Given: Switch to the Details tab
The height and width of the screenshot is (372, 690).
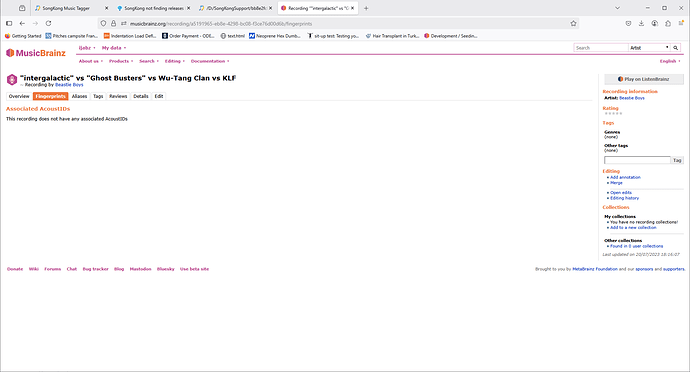Looking at the screenshot, I should (x=141, y=96).
